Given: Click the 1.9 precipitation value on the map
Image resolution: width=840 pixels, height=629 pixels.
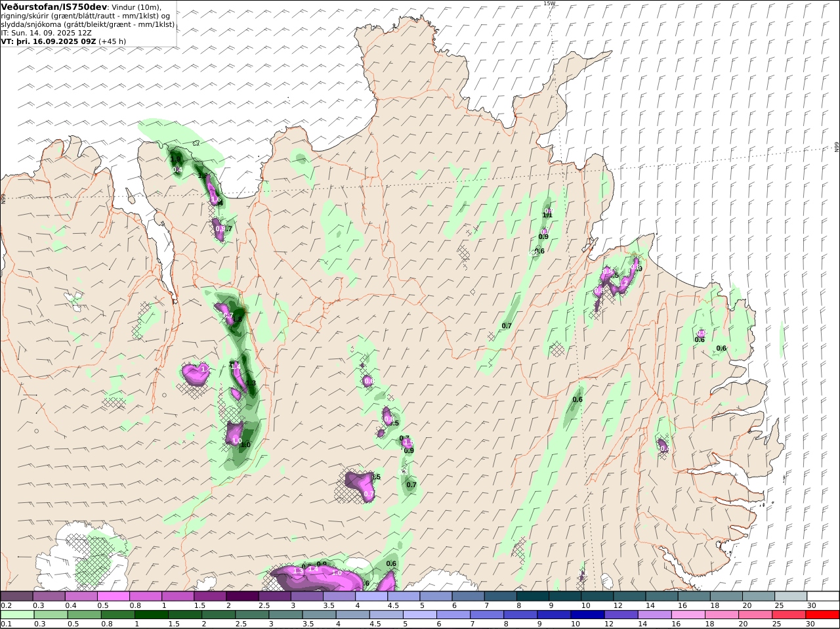Looking at the screenshot, I should pyautogui.click(x=175, y=159).
